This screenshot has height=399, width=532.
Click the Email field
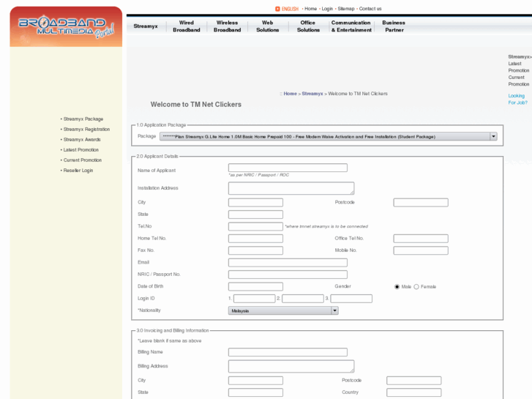[288, 263]
